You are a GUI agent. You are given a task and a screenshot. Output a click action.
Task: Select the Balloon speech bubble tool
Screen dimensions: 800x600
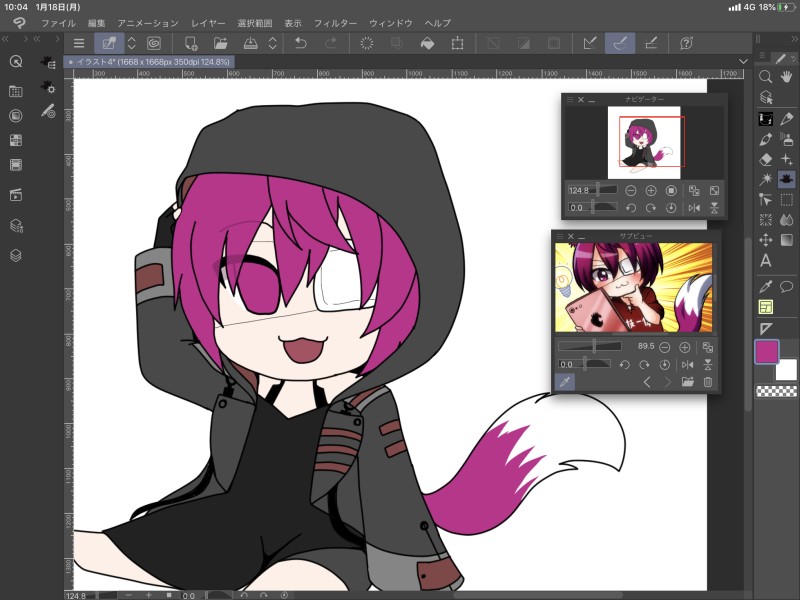[x=787, y=286]
